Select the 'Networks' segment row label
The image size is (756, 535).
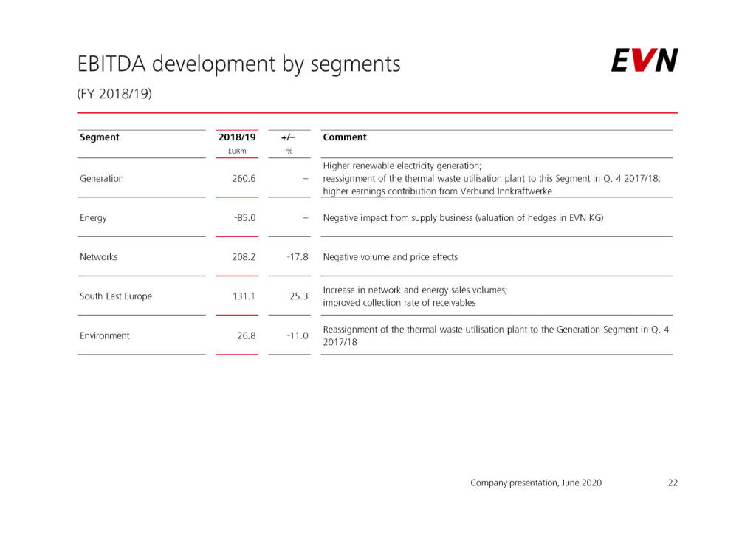[99, 257]
